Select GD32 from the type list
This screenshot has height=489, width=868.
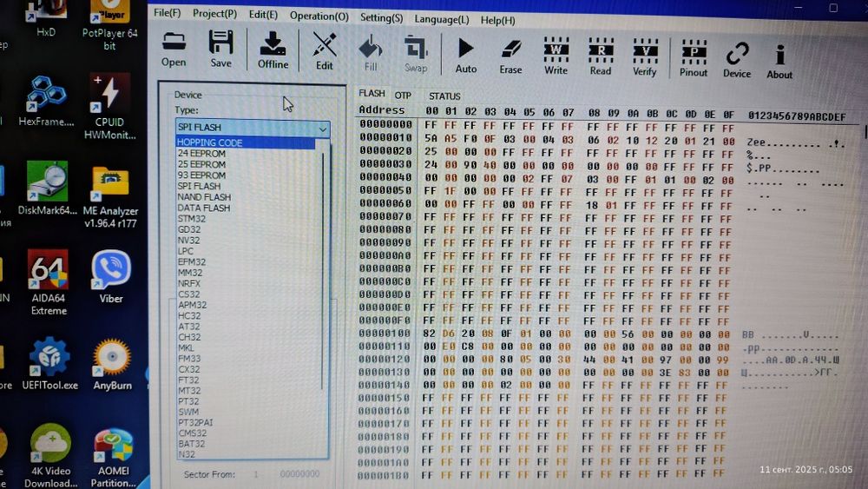pos(189,229)
